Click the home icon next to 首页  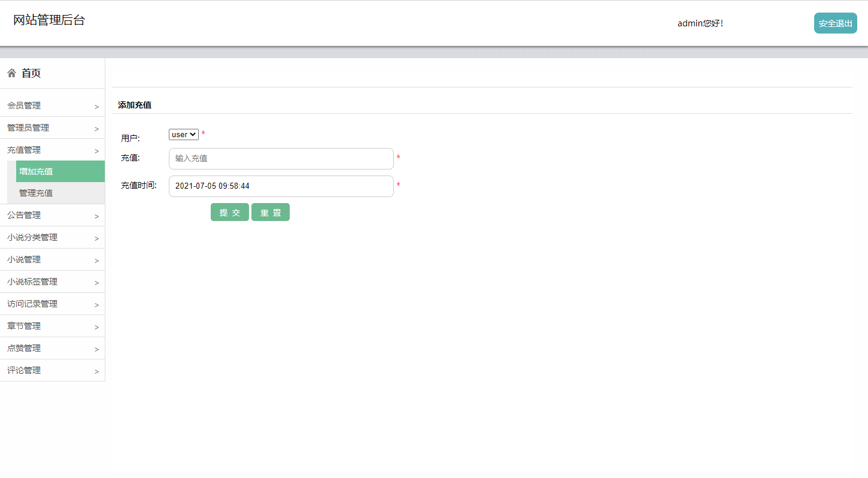coord(11,72)
